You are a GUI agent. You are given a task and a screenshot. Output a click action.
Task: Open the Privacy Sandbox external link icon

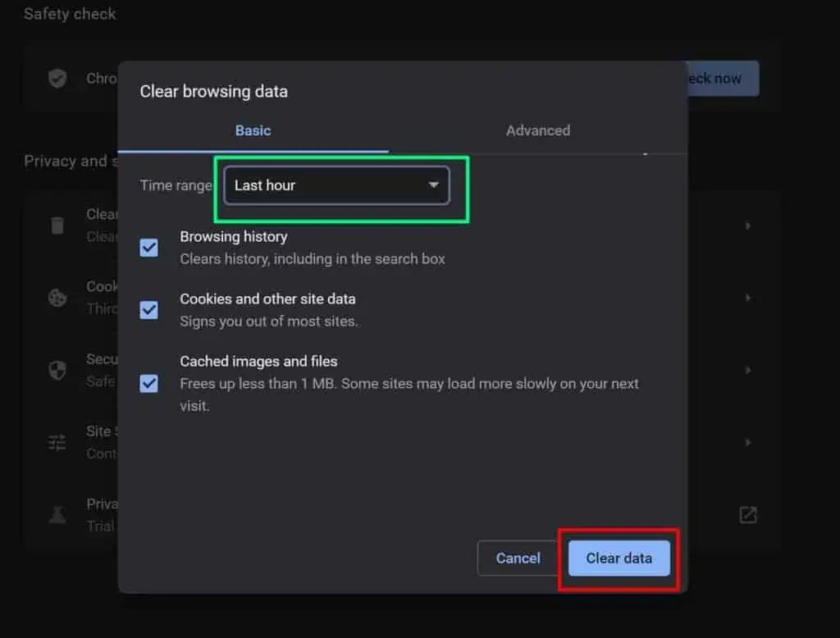click(x=748, y=515)
